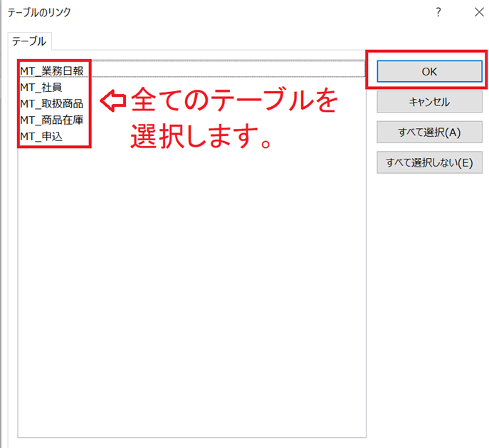Click blank tab strip right of テーブル tab

[x=214, y=41]
